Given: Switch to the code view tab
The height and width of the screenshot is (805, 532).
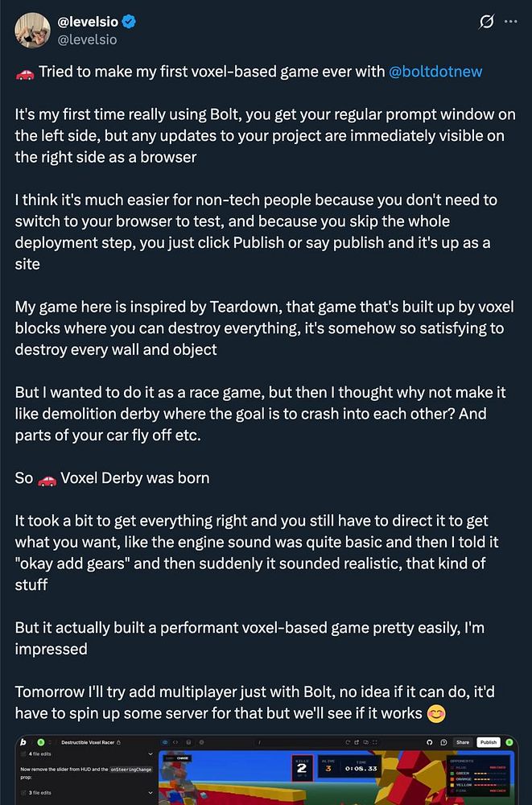Looking at the screenshot, I should (175, 742).
